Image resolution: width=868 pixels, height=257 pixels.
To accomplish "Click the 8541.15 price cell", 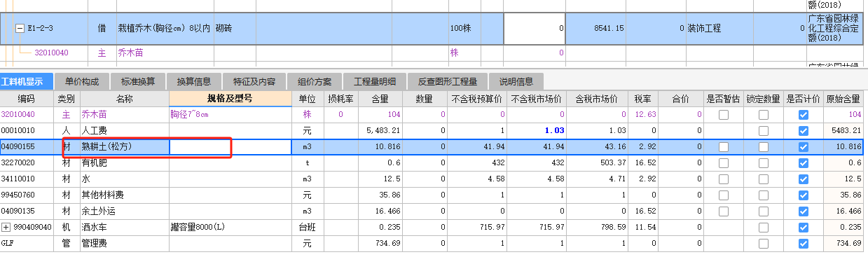I will point(595,29).
